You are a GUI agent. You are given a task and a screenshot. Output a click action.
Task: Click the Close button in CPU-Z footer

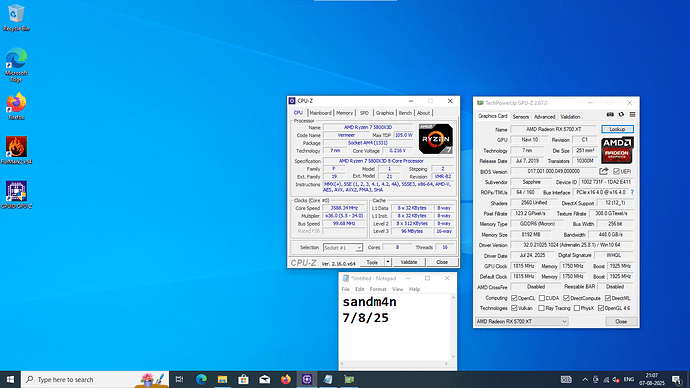[x=442, y=262]
